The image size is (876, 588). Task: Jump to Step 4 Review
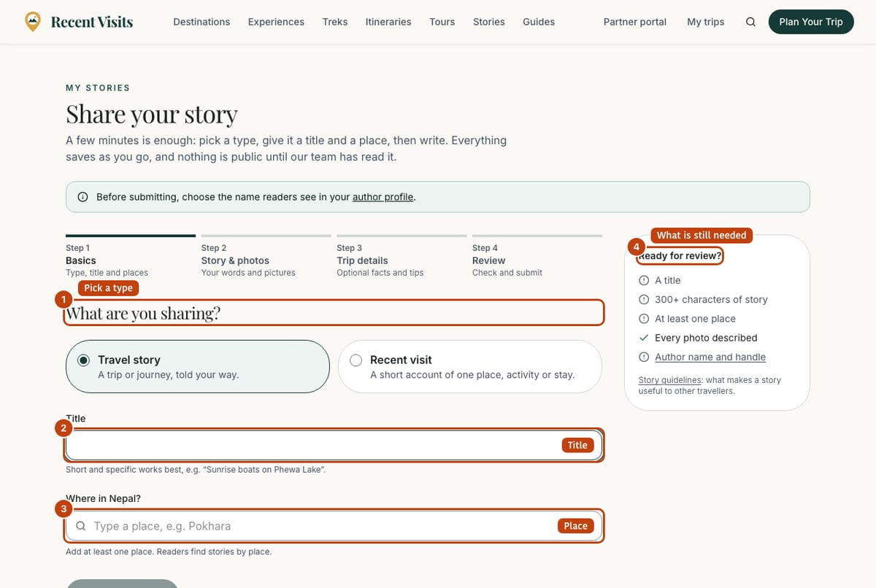[x=537, y=257]
